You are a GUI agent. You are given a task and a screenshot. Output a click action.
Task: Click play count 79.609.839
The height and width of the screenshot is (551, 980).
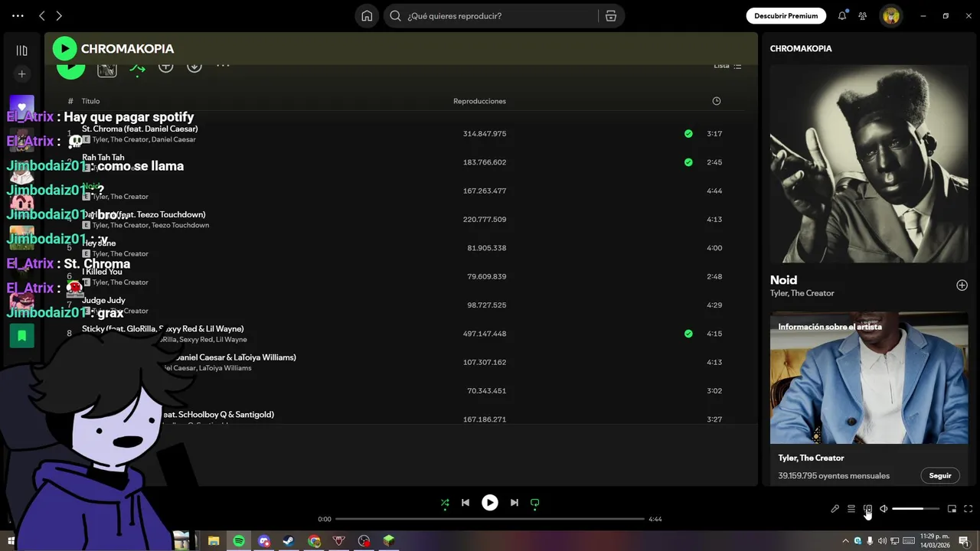(x=487, y=276)
